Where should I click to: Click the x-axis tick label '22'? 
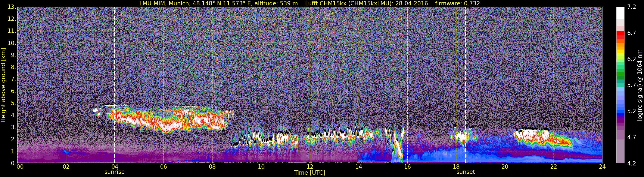tap(554, 167)
